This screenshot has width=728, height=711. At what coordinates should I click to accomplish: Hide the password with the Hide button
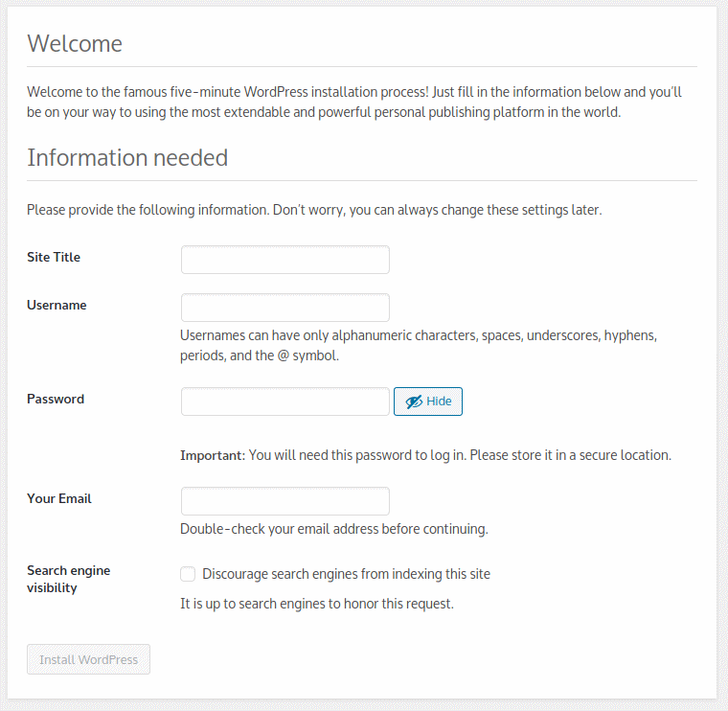coord(427,401)
